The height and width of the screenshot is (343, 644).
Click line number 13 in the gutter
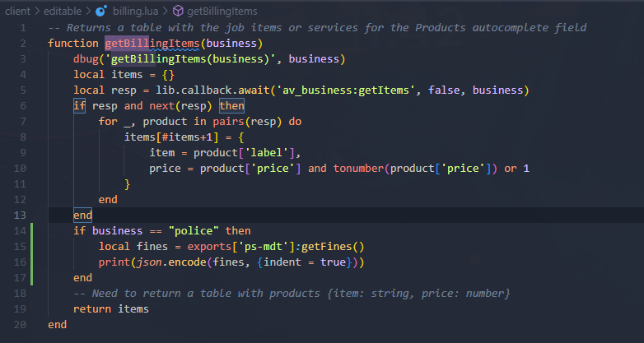(17, 215)
